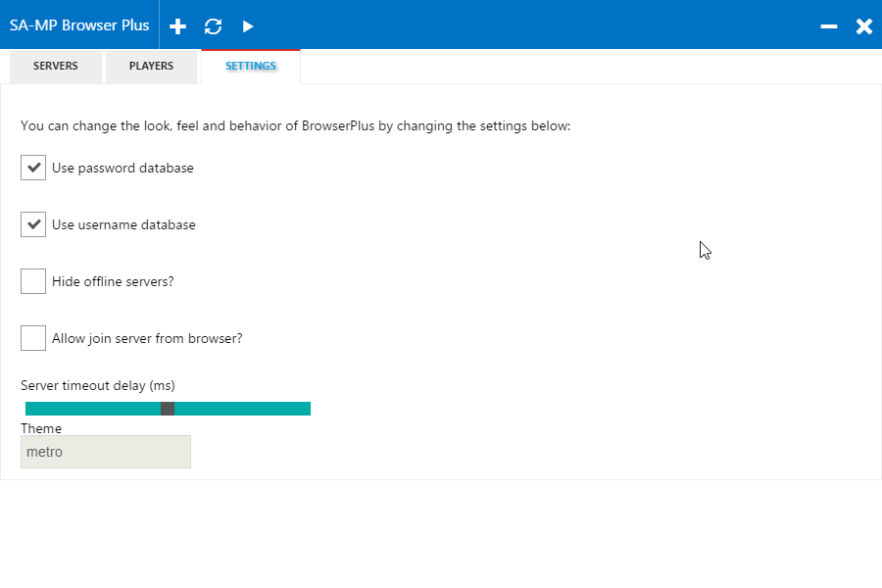Launch game with the play icon
Image resolution: width=882 pixels, height=588 pixels.
pos(248,26)
